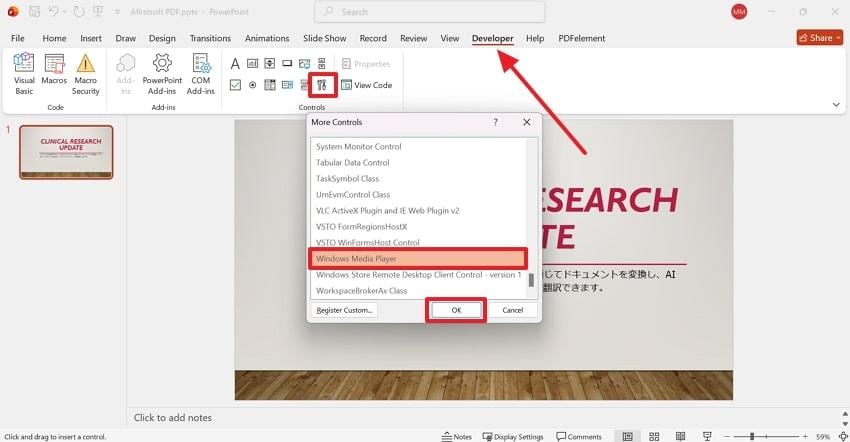Switch to the Home tab
Screen dimensions: 850x442
54,38
